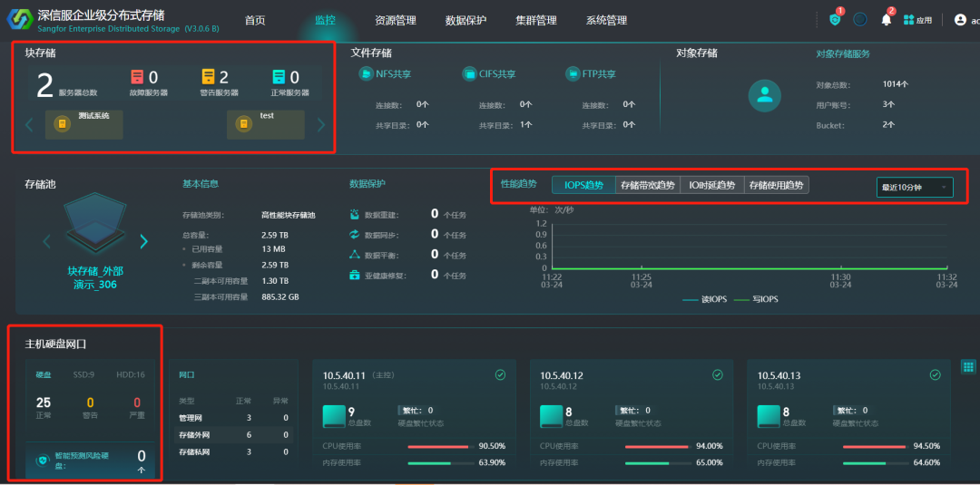The image size is (980, 485).
Task: Open the 资源管理 menu
Action: 395,20
